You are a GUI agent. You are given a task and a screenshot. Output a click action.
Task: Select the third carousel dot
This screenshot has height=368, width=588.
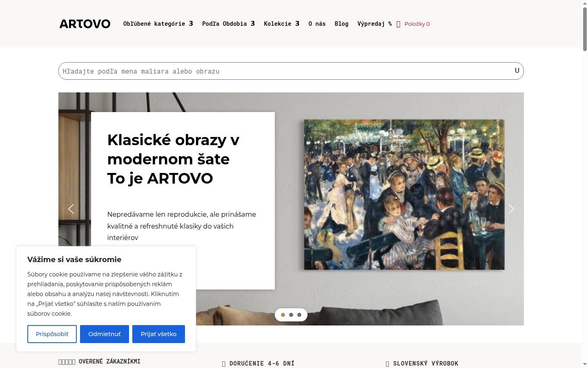tap(299, 315)
